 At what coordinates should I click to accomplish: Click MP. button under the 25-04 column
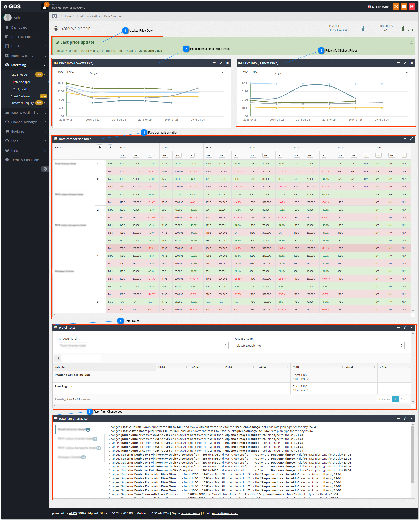click(310, 155)
